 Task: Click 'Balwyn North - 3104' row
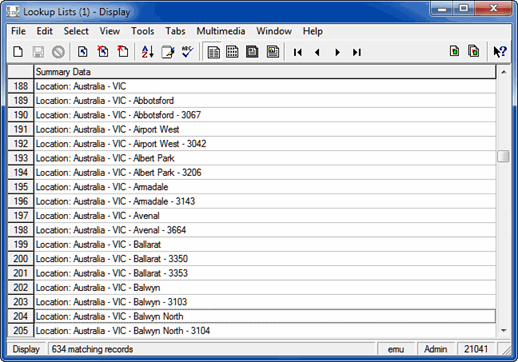(x=265, y=331)
